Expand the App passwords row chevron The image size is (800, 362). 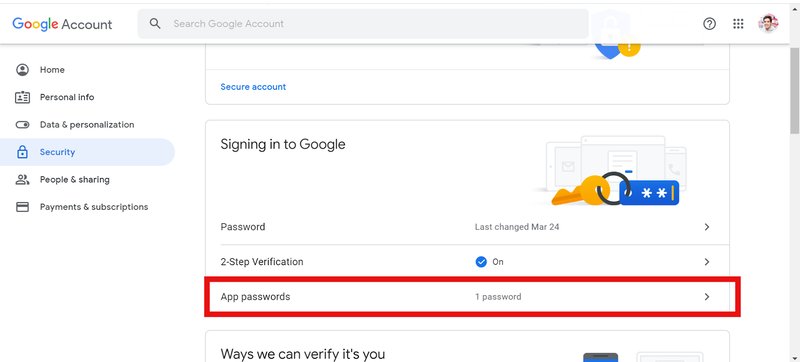707,297
